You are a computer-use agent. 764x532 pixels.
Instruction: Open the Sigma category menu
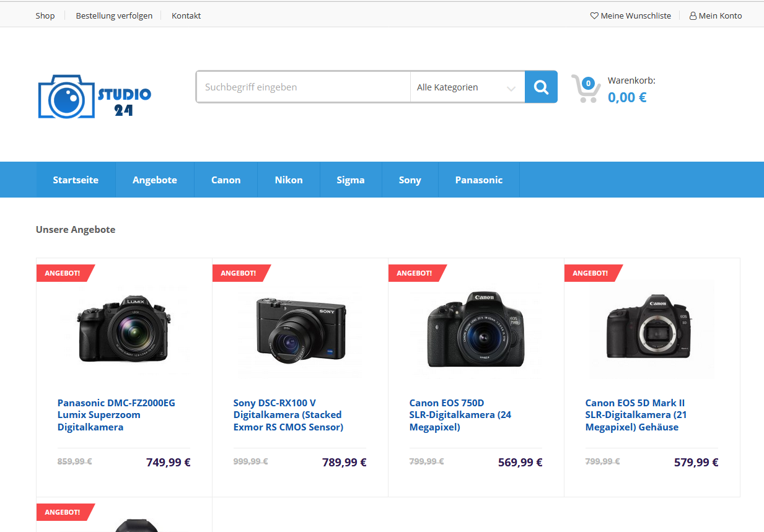coord(351,180)
